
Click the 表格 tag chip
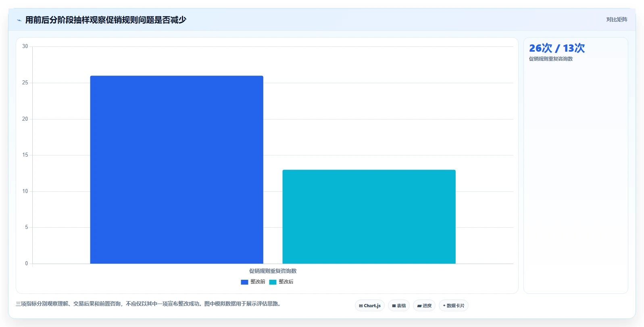point(399,306)
